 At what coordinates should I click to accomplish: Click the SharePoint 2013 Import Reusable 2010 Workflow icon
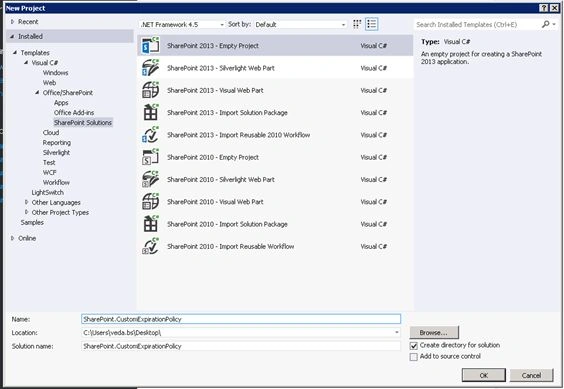coord(150,135)
